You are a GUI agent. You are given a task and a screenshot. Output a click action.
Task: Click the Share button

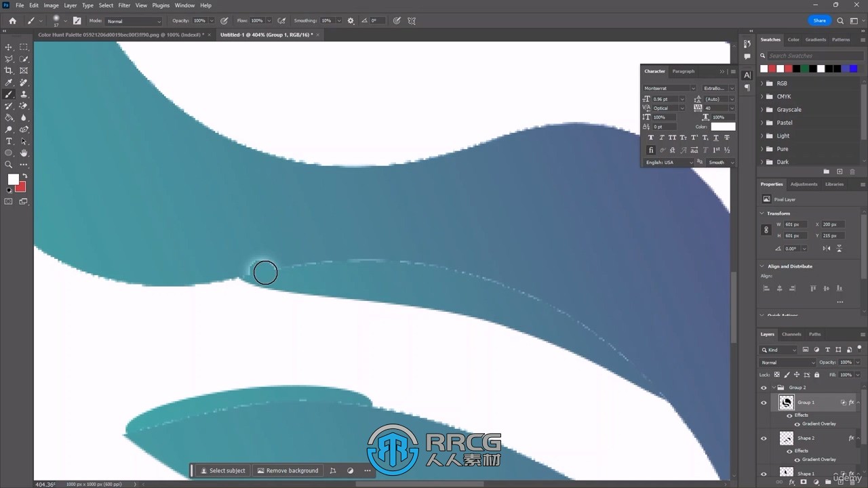coord(820,21)
